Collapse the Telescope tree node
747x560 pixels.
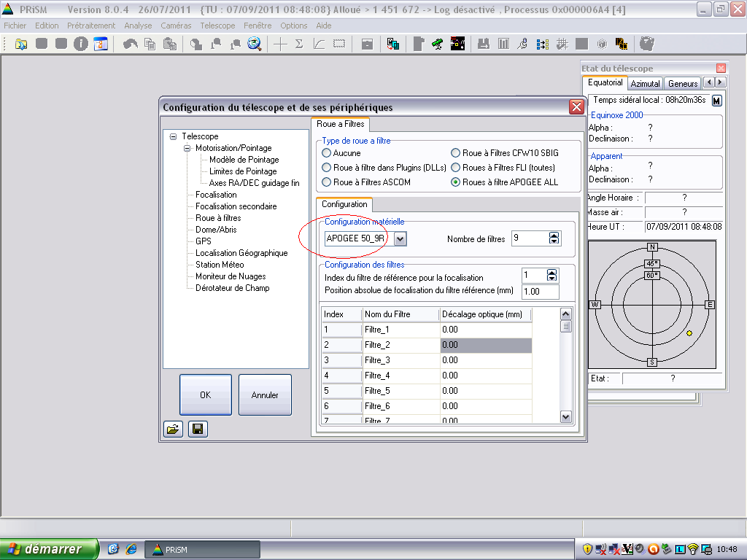click(173, 136)
